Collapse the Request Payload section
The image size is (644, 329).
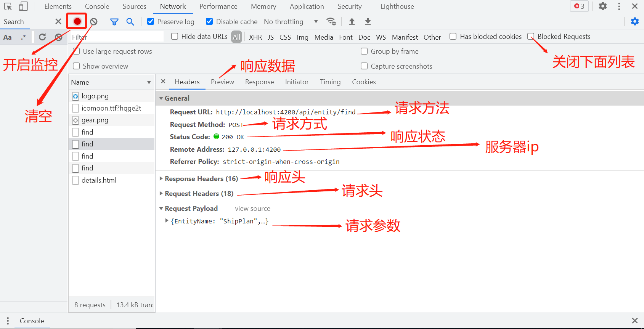click(161, 209)
